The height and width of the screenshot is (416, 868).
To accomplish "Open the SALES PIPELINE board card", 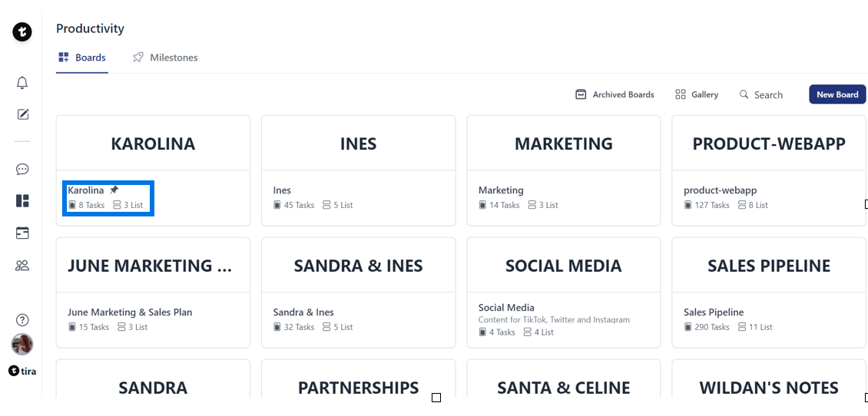I will point(768,266).
